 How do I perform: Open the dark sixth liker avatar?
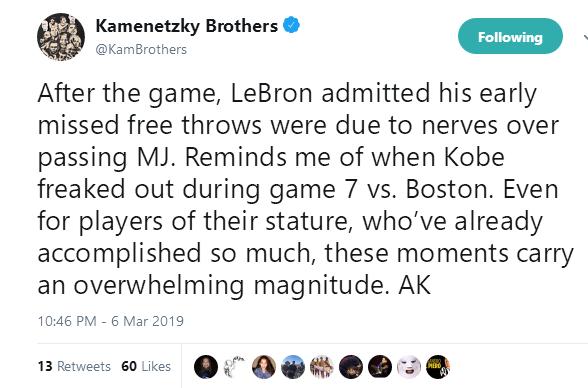(351, 367)
